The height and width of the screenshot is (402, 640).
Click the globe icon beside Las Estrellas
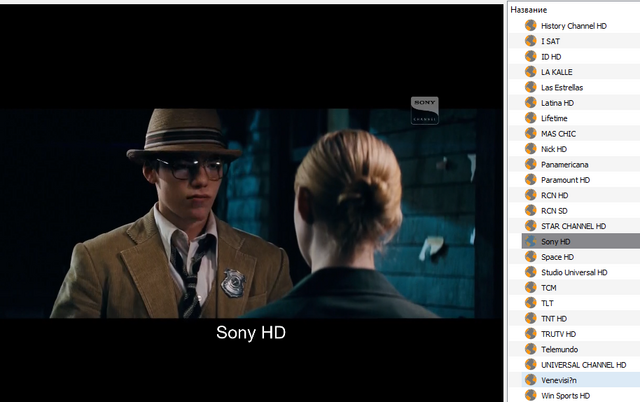(x=531, y=87)
